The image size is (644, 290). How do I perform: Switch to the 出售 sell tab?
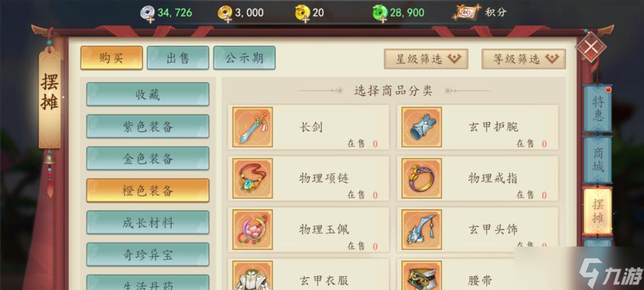[x=177, y=58]
